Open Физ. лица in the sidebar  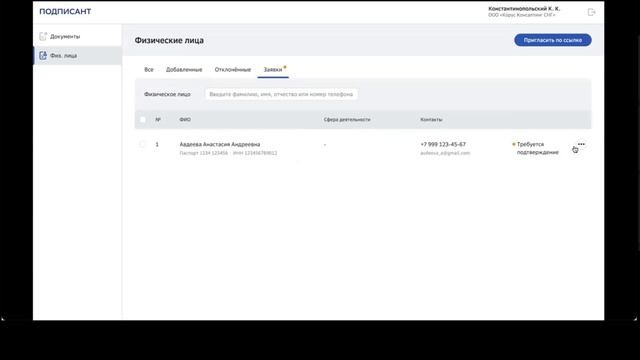coord(77,56)
